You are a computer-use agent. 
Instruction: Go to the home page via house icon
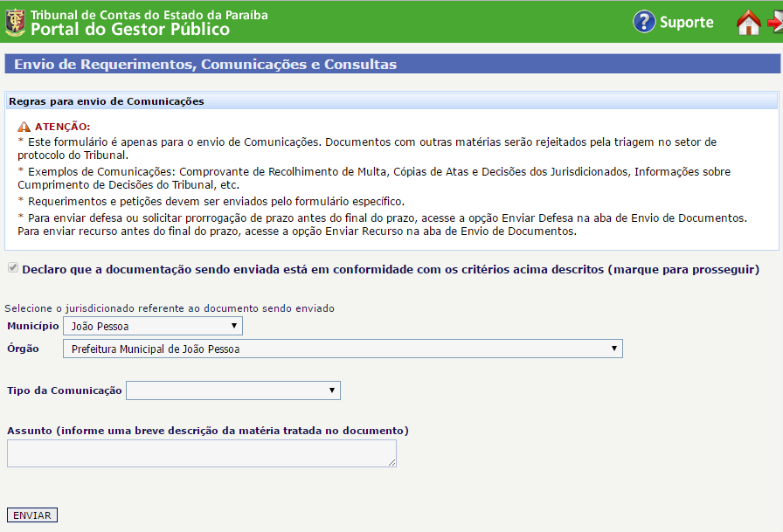coord(748,23)
